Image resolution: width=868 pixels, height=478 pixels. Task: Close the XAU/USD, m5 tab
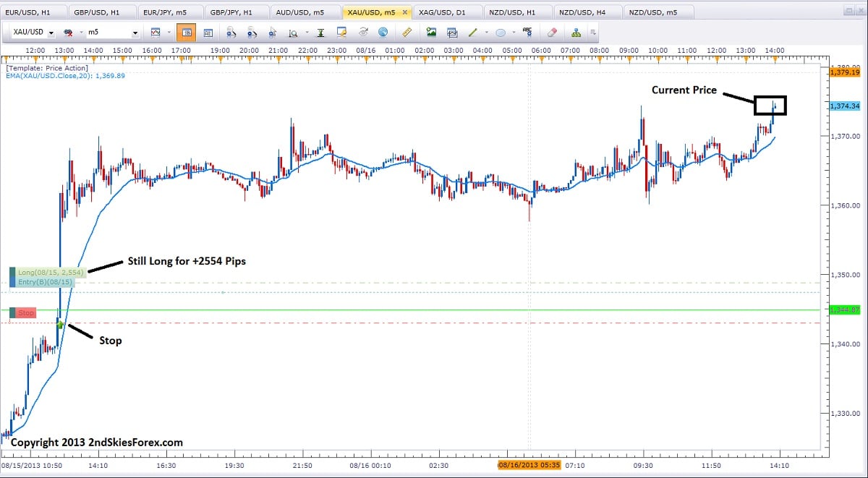click(x=404, y=12)
